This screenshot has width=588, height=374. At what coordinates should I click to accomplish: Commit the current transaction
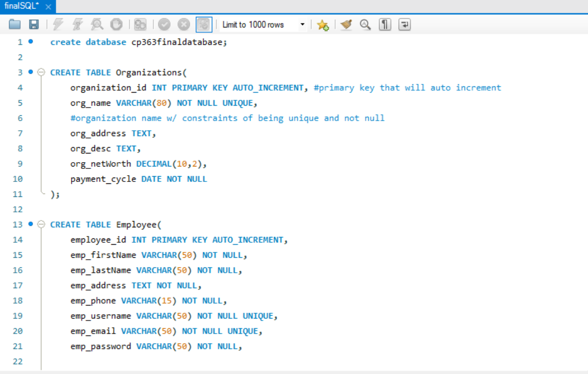pyautogui.click(x=165, y=24)
